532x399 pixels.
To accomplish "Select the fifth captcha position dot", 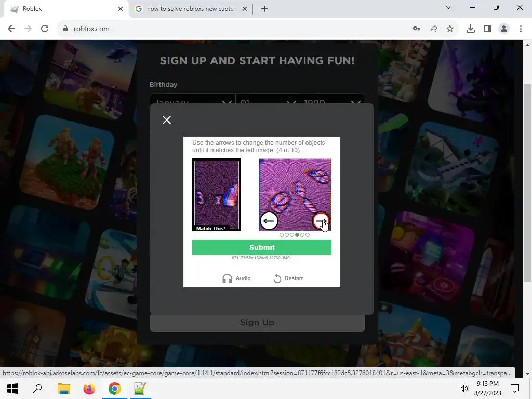I will 302,235.
